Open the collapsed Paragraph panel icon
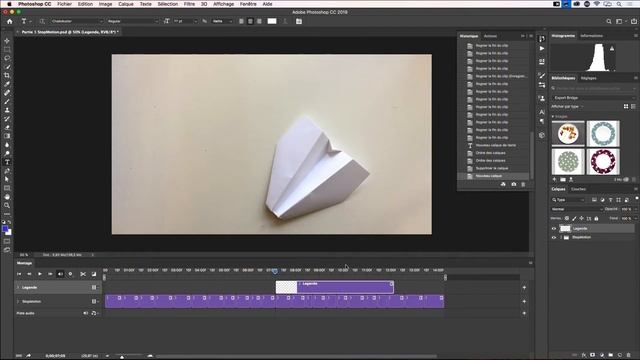This screenshot has height=360, width=640. coord(542,121)
